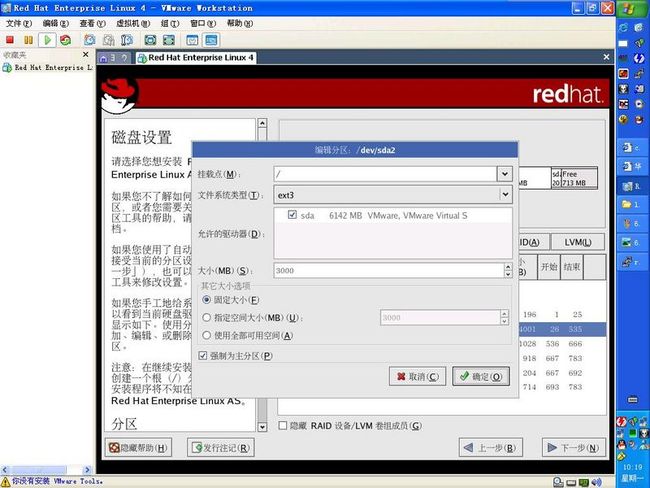Click the sidebar horizontal scrollbar thumb
The width and height of the screenshot is (650, 488).
[38, 470]
